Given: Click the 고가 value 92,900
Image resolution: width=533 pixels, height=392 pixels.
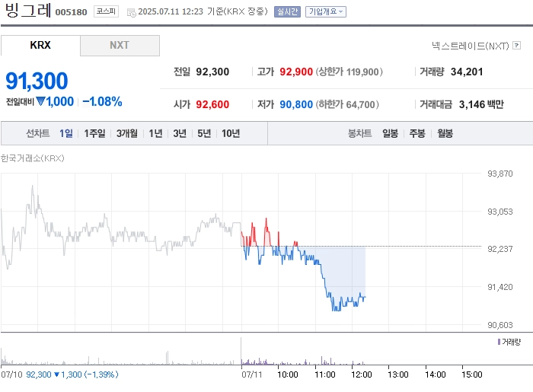Looking at the screenshot, I should [x=296, y=72].
